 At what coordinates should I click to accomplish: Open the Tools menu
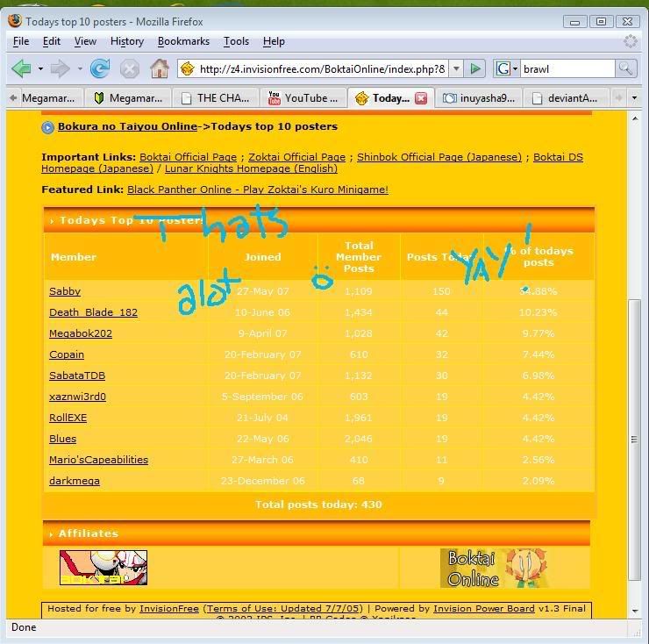(236, 41)
